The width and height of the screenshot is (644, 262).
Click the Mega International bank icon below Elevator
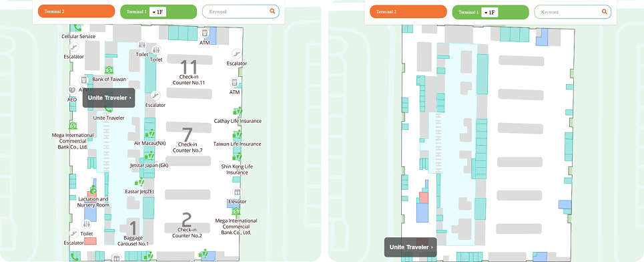point(236,211)
